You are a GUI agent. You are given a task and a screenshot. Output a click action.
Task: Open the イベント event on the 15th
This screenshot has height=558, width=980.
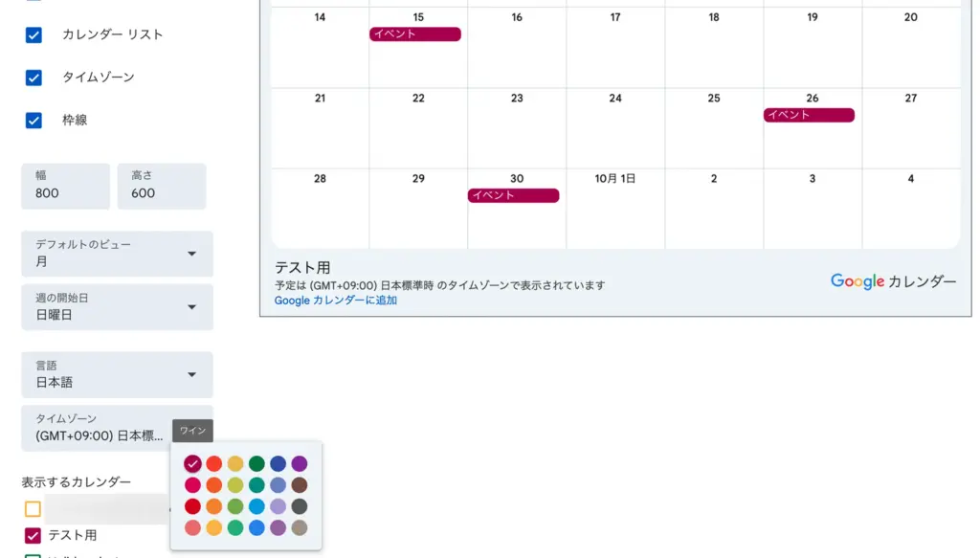415,34
